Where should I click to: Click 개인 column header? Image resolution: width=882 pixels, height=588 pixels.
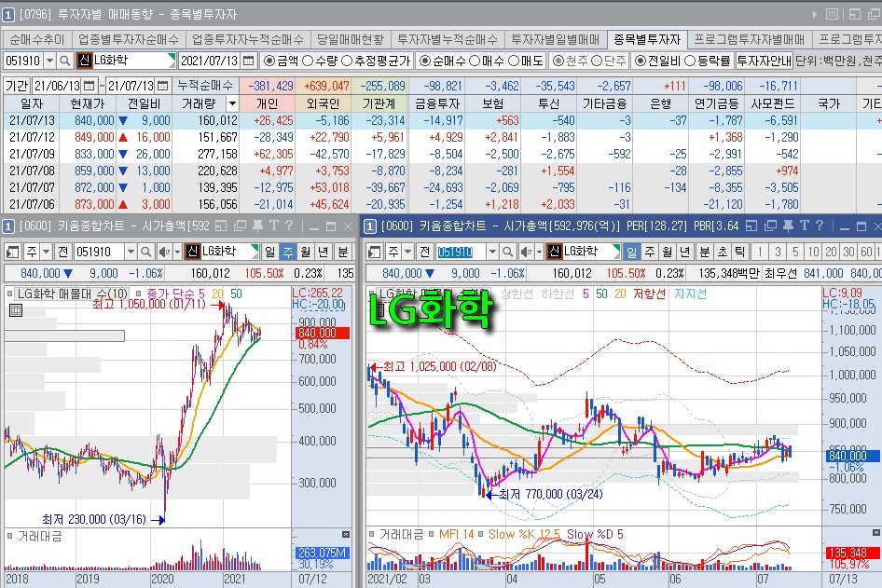(x=267, y=103)
